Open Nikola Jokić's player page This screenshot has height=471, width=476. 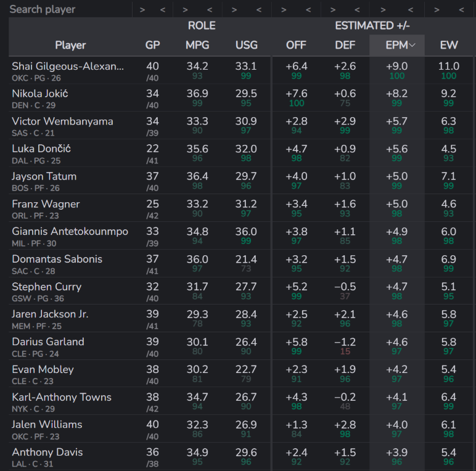(x=40, y=94)
